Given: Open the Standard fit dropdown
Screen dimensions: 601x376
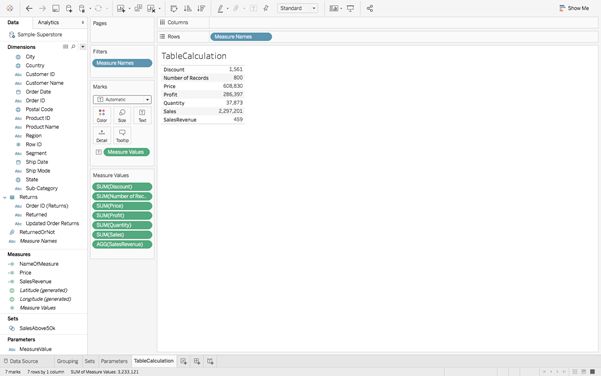Looking at the screenshot, I should point(298,8).
